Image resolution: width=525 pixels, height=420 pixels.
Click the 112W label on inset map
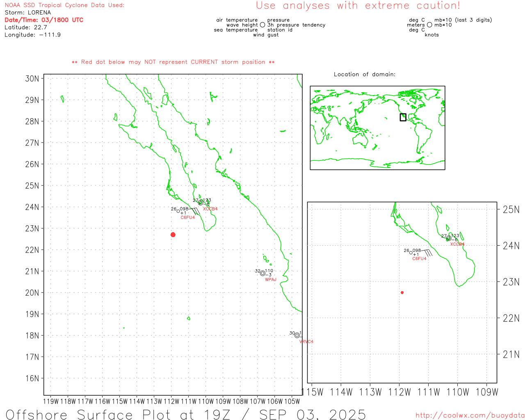(399, 392)
